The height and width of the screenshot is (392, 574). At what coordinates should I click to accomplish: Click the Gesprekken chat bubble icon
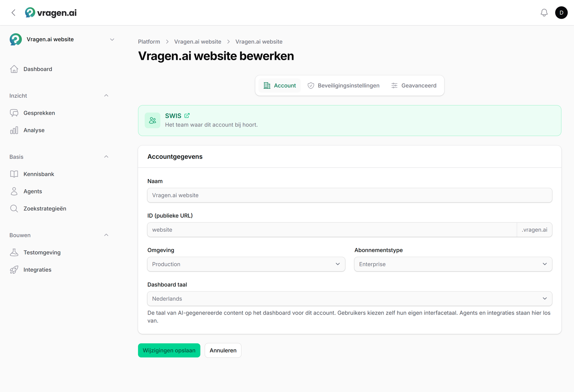[14, 113]
